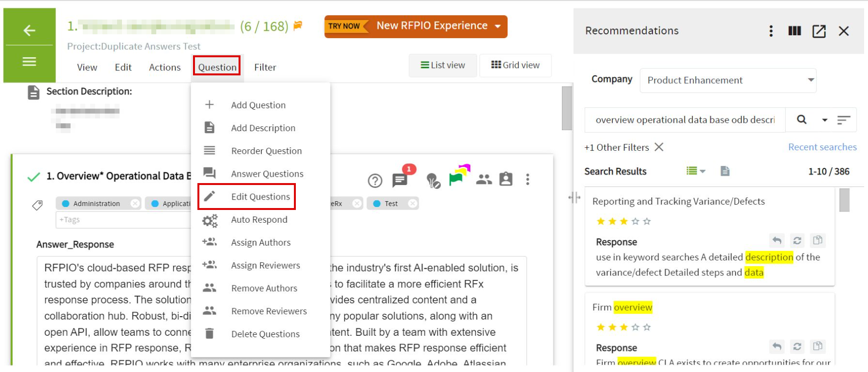Click refresh icon on Reporting and Tracking result

point(797,240)
